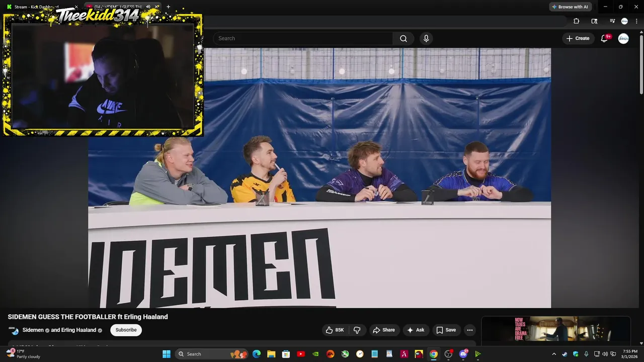This screenshot has height=362, width=644.
Task: Switch to Stream - Kick Dashboard tab
Action: pyautogui.click(x=41, y=7)
